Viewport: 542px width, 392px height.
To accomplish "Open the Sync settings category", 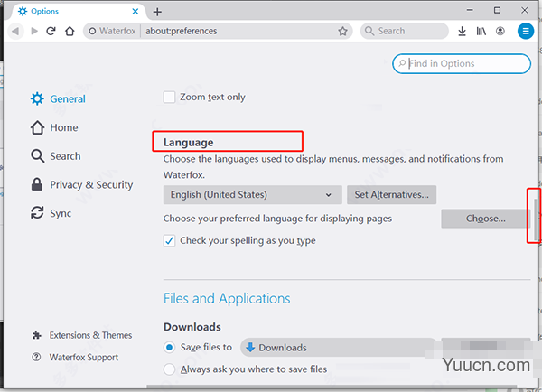I will pos(51,213).
